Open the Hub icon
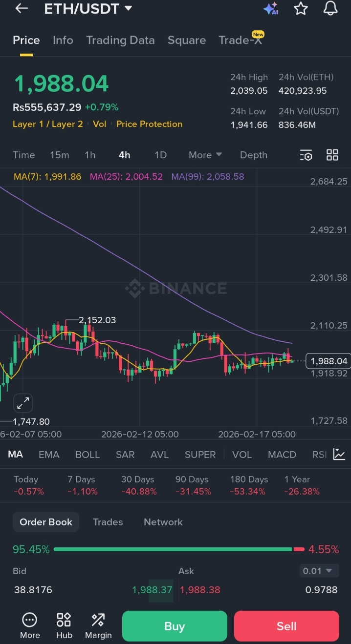The height and width of the screenshot is (644, 351). click(64, 625)
